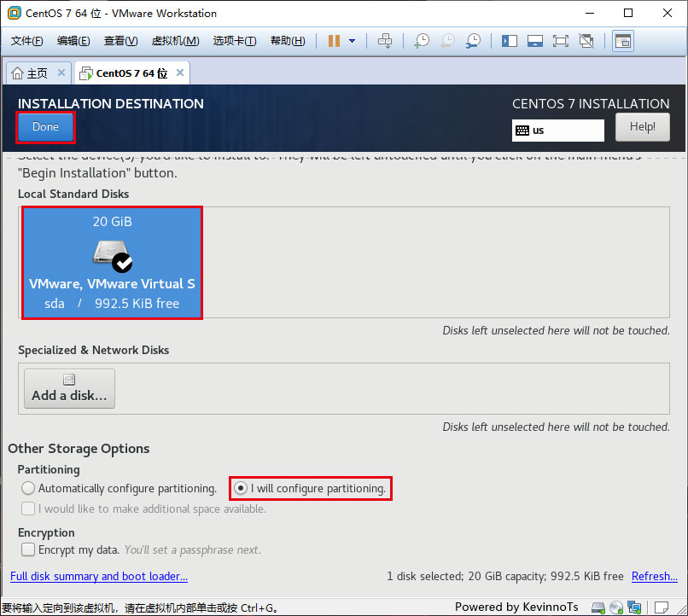Click the VMware Workstation title bar app icon
Image resolution: width=688 pixels, height=616 pixels.
pyautogui.click(x=14, y=13)
